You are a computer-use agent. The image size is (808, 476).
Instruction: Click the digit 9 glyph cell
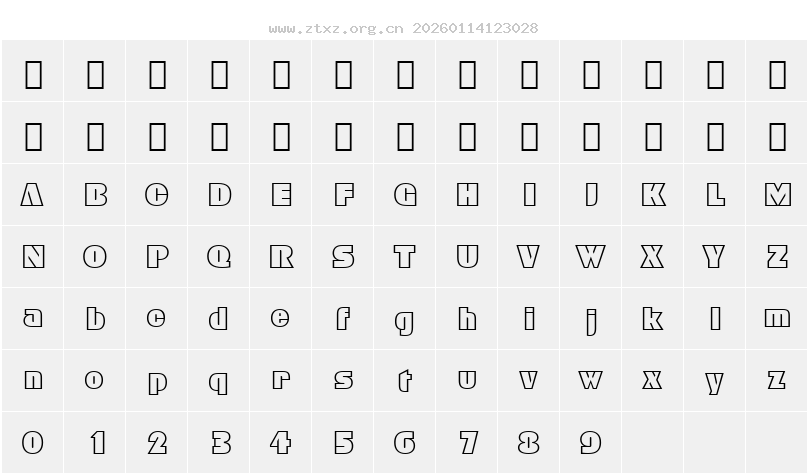pos(591,443)
